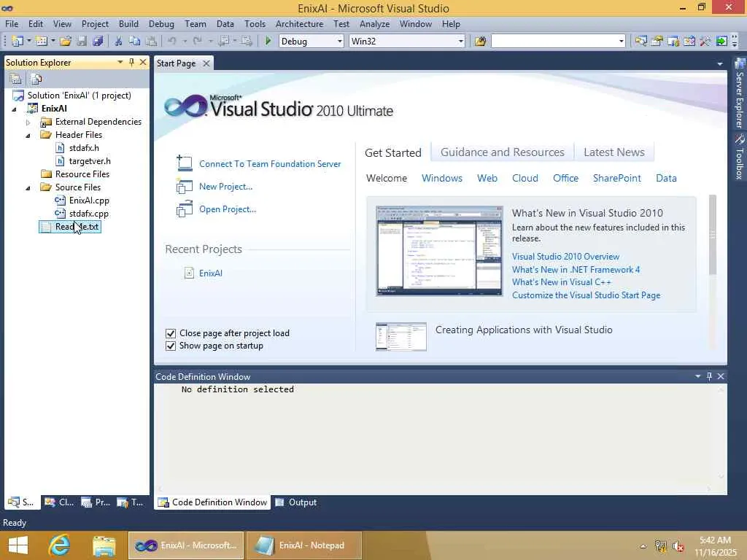Click the Start Page content vertical scrollbar
747x560 pixels.
pyautogui.click(x=713, y=236)
